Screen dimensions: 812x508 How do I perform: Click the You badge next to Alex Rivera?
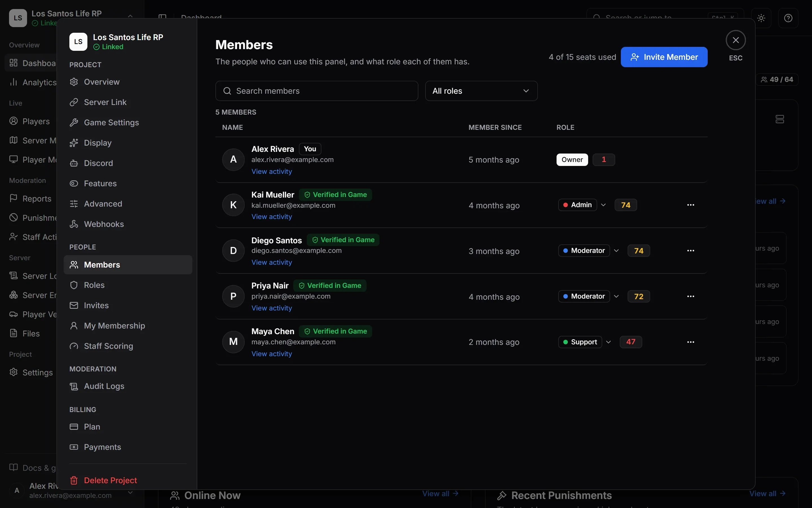coord(310,149)
